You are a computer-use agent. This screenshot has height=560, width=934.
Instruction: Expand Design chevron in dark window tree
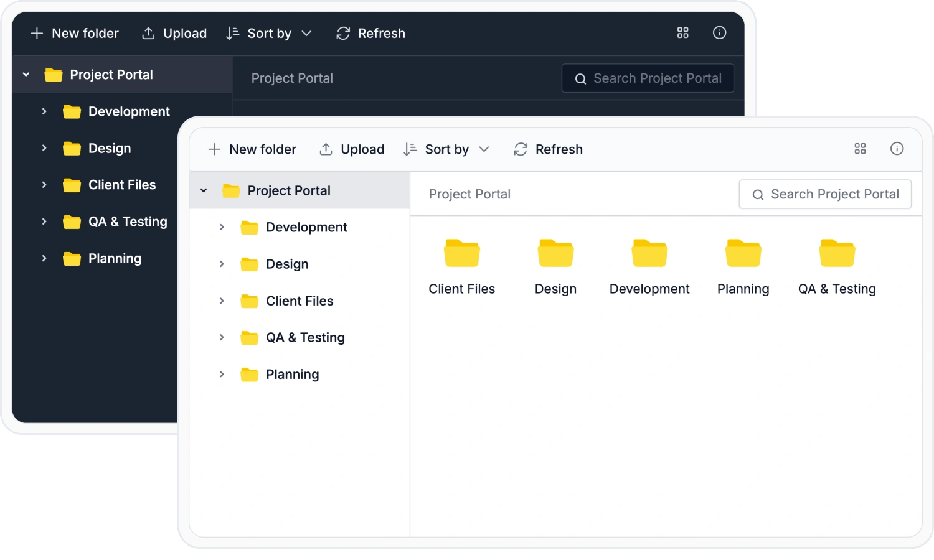tap(44, 148)
